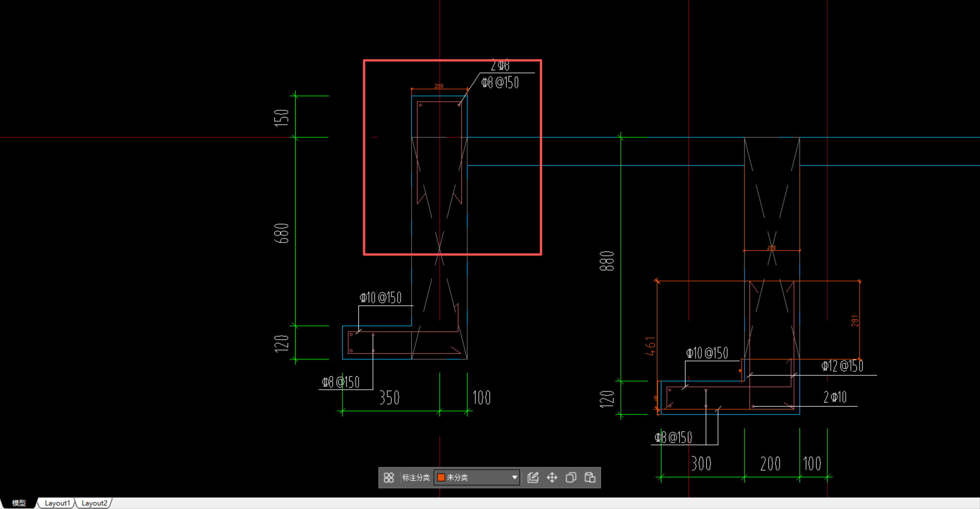Select the 300 horizontal dimension text
This screenshot has height=509, width=980.
(x=701, y=464)
